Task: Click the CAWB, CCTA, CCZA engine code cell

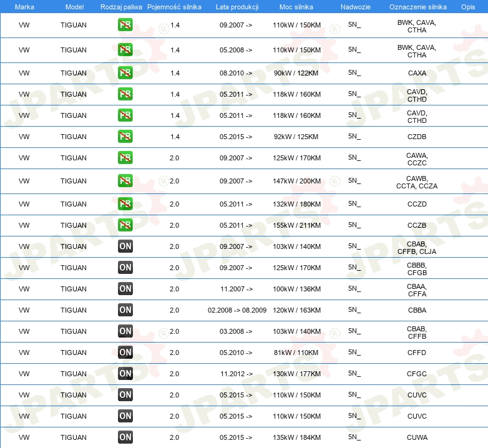Action: (417, 182)
